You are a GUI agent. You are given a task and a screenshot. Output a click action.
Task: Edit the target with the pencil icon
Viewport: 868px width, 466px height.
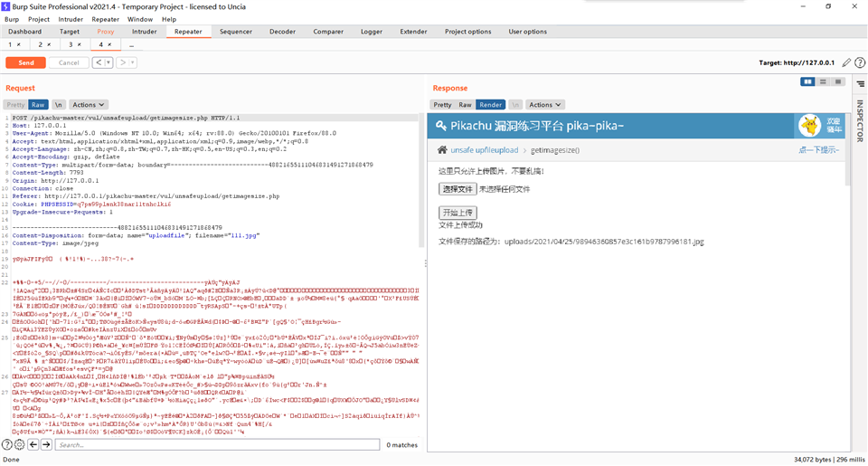point(846,62)
